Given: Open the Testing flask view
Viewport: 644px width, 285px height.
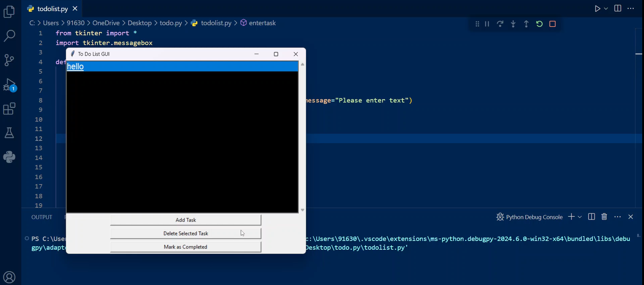Looking at the screenshot, I should [9, 133].
